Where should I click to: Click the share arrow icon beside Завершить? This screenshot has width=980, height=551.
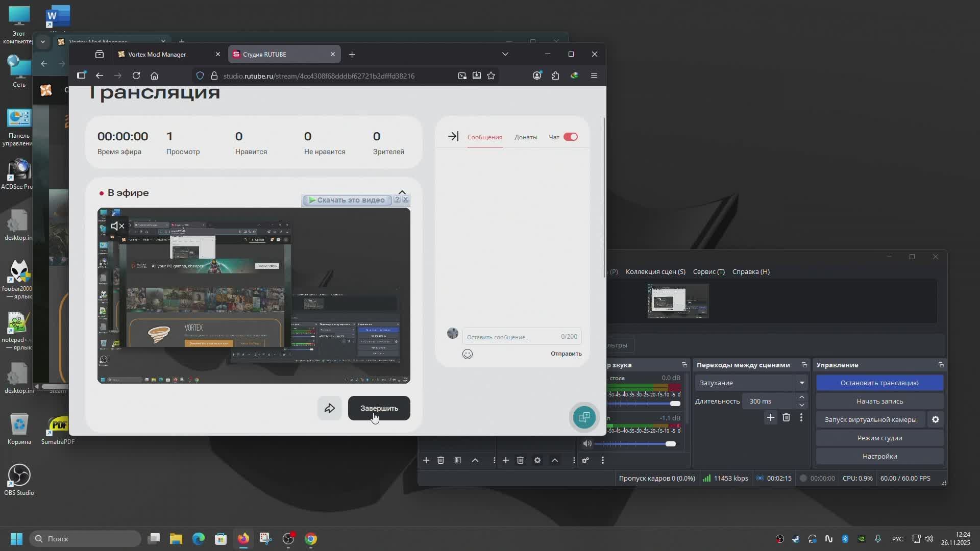(x=329, y=408)
